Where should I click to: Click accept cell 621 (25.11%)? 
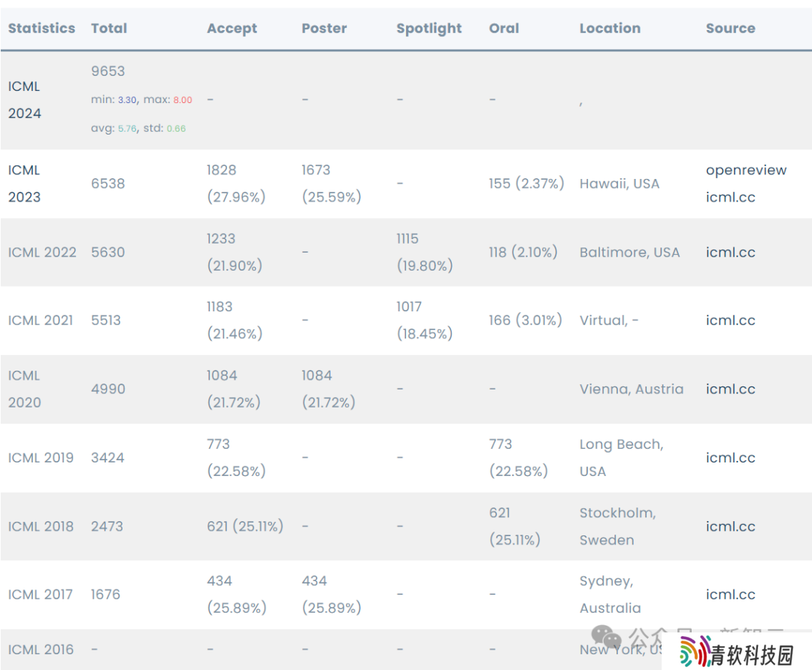(245, 526)
